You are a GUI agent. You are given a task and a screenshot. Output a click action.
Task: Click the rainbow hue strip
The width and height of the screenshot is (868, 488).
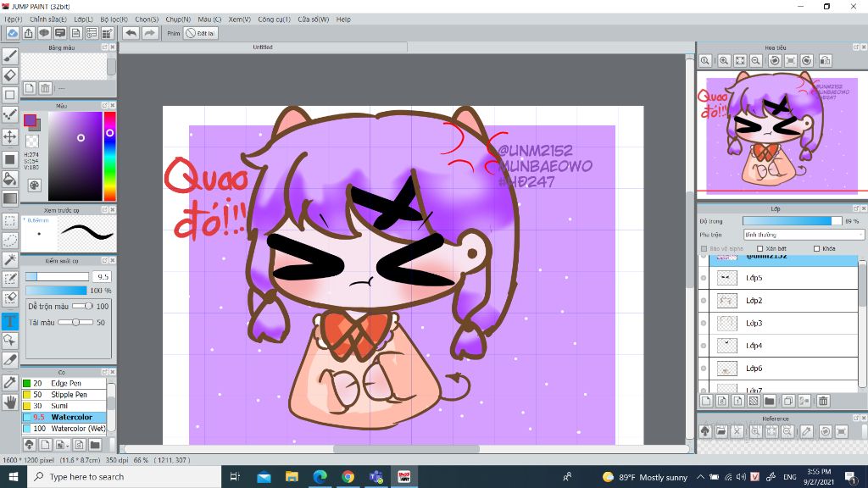click(x=109, y=156)
